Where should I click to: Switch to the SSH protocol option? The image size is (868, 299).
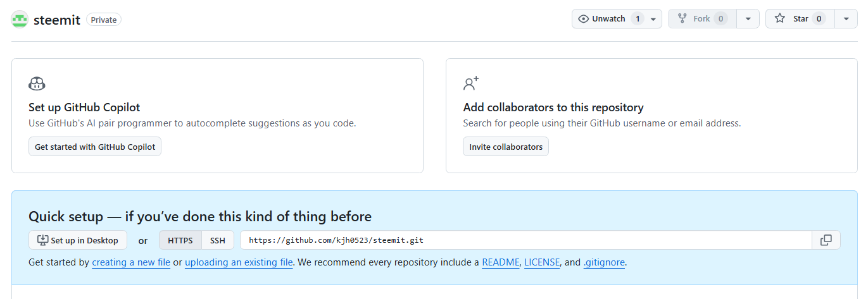click(x=218, y=240)
